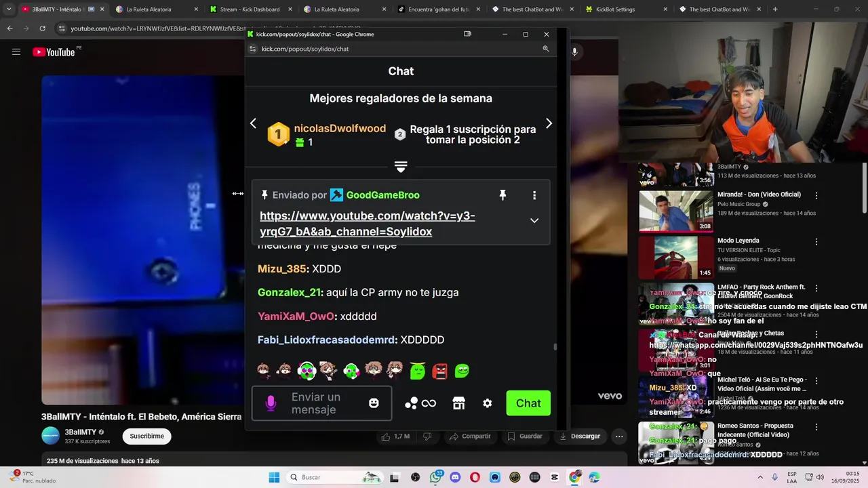Click YamiXaM_OwO username in chat
This screenshot has width=868, height=488.
pos(296,317)
